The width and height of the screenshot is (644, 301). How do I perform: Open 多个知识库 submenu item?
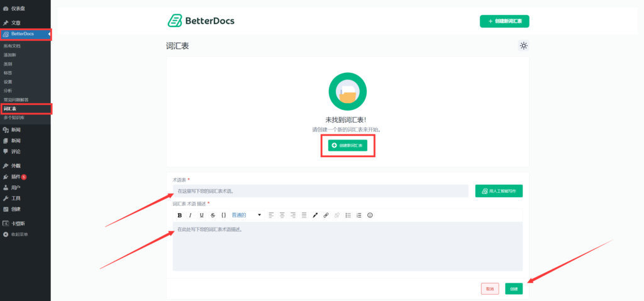(14, 118)
